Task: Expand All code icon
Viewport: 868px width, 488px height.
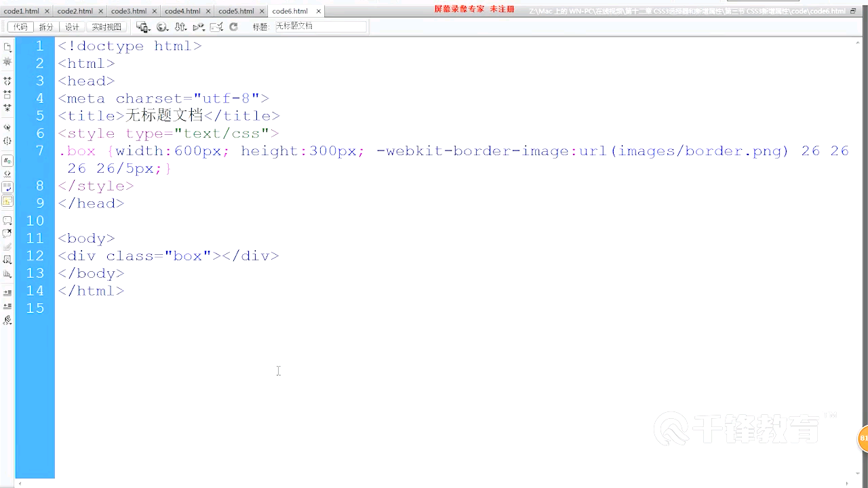Action: tap(7, 108)
